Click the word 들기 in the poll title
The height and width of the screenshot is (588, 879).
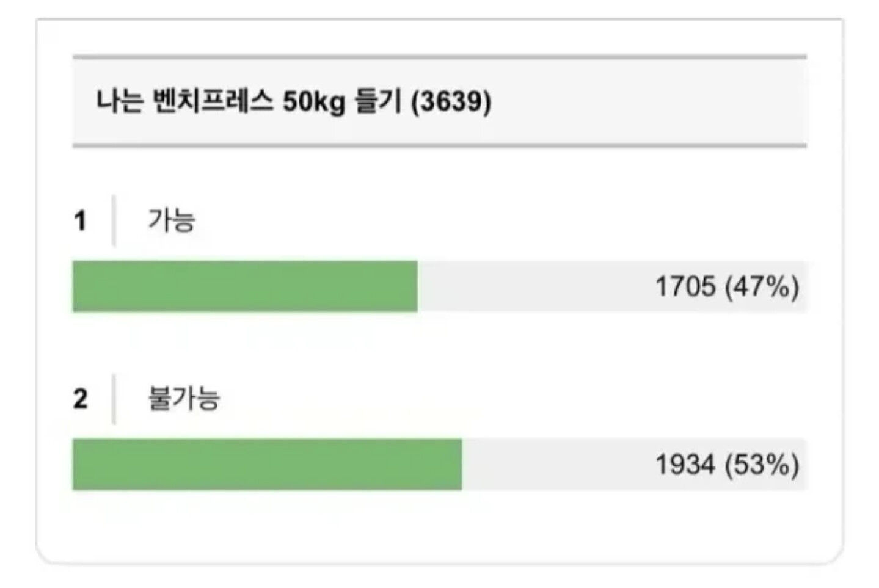pos(378,101)
